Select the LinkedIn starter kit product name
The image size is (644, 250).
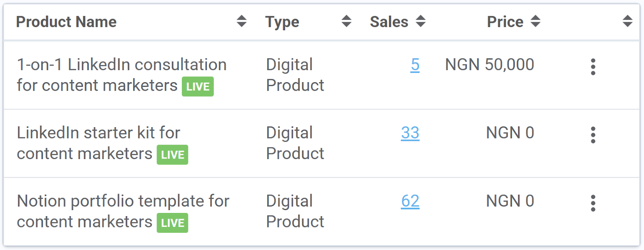(x=98, y=133)
